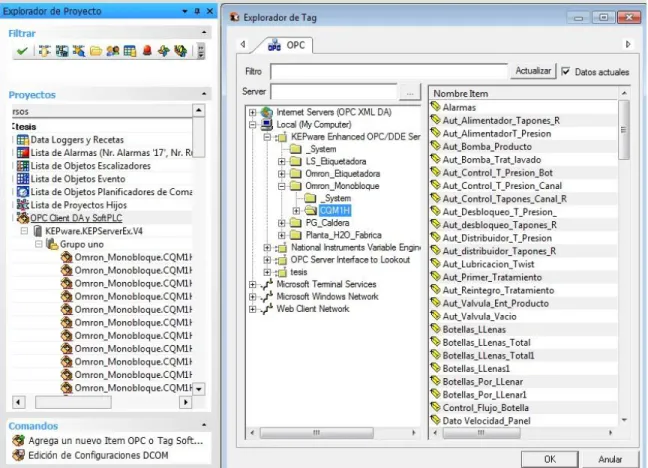
Task: Toggle the Datos actuales checkbox
Action: (x=566, y=71)
